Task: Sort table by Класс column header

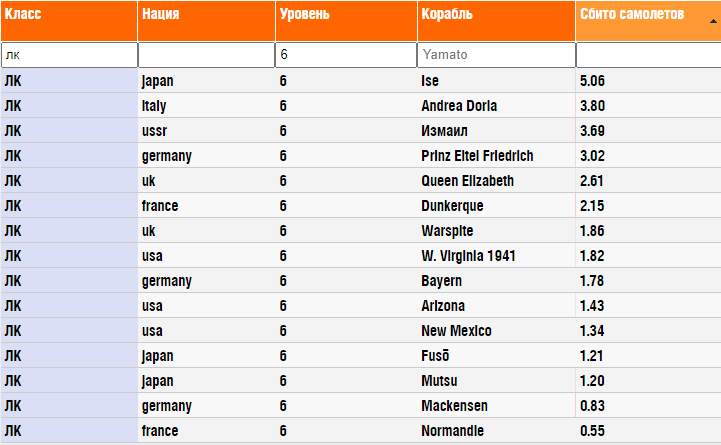Action: click(x=69, y=21)
